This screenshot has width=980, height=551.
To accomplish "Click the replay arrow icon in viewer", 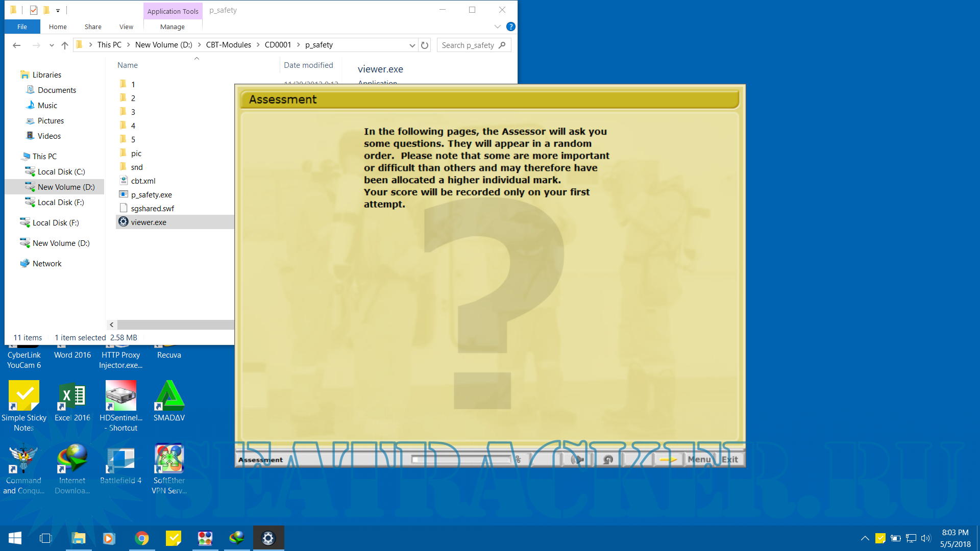I will tap(608, 460).
